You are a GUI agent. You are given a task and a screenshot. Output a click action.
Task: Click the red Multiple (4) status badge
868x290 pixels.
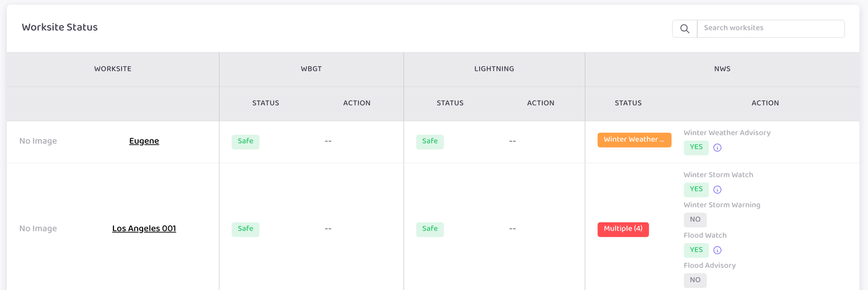click(623, 229)
